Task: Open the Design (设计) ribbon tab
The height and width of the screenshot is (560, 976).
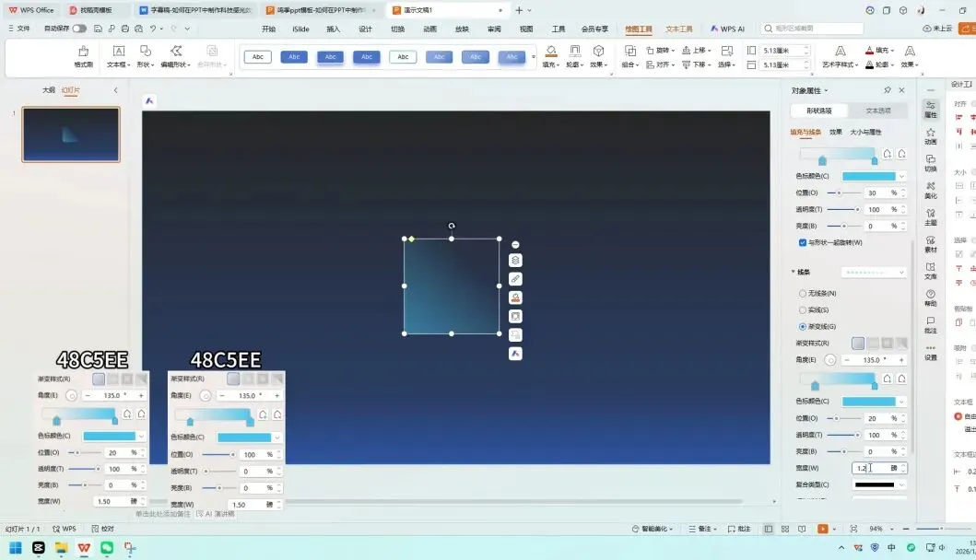Action: tap(365, 29)
